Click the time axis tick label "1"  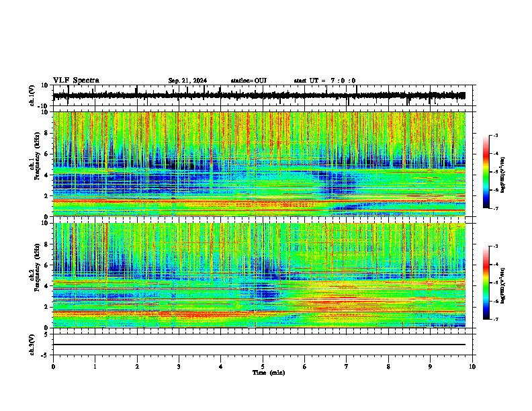[95, 366]
